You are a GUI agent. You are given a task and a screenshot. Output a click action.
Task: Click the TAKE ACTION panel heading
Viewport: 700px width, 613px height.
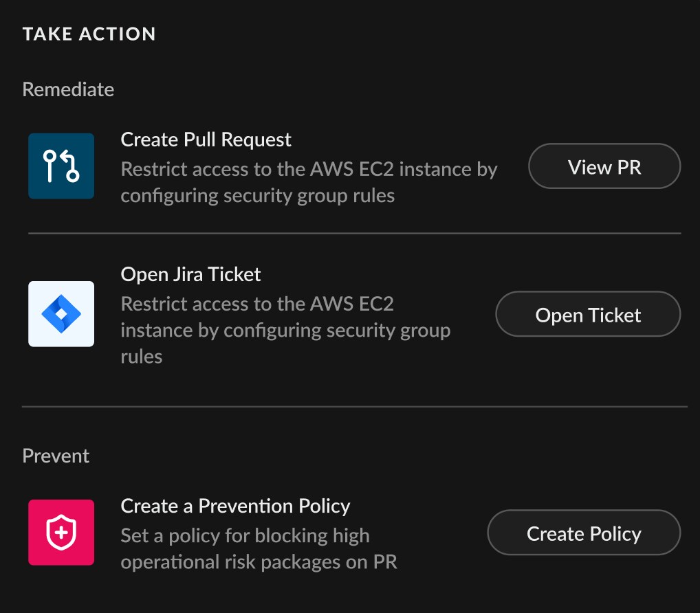pyautogui.click(x=89, y=34)
